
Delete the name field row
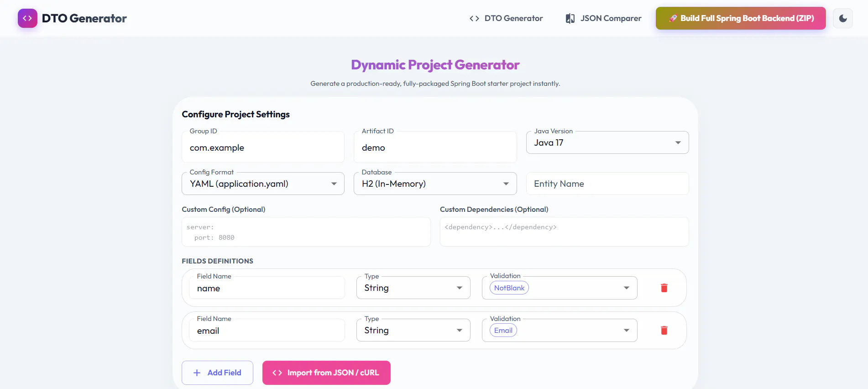coord(664,288)
